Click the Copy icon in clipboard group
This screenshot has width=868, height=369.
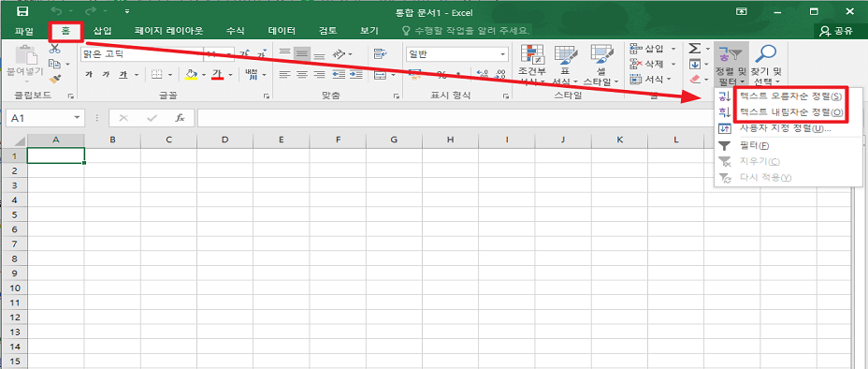[55, 64]
